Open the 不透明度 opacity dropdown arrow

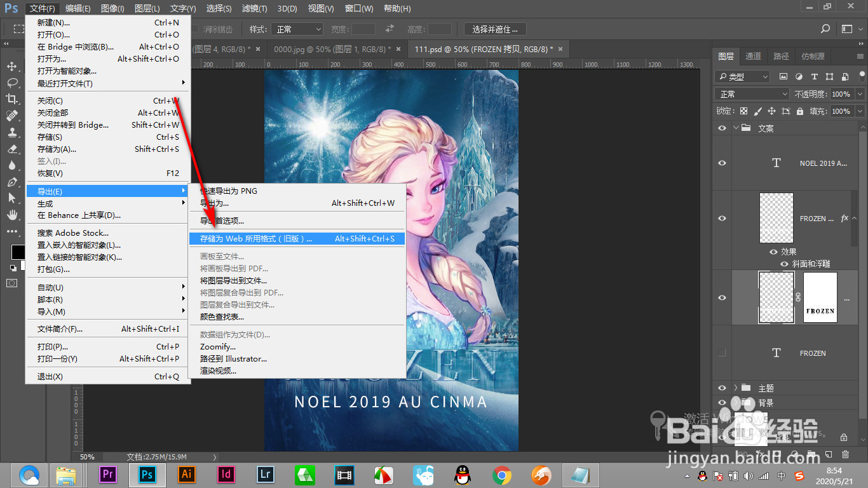pos(860,94)
